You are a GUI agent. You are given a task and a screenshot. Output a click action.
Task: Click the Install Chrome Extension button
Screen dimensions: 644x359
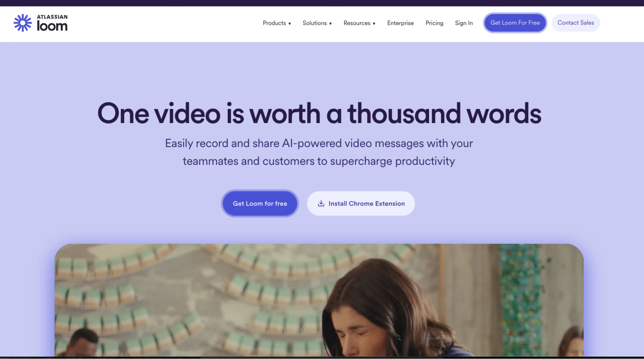point(361,203)
